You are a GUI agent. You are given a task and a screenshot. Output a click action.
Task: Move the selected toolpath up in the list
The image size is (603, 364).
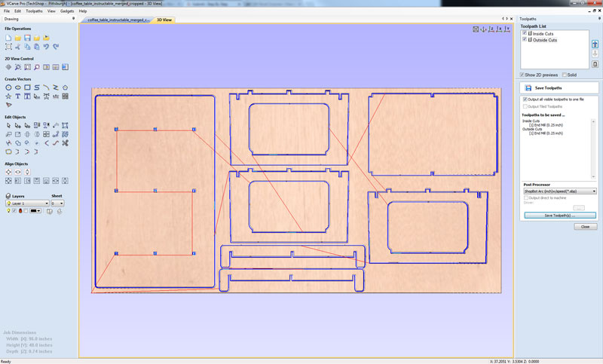(x=595, y=44)
